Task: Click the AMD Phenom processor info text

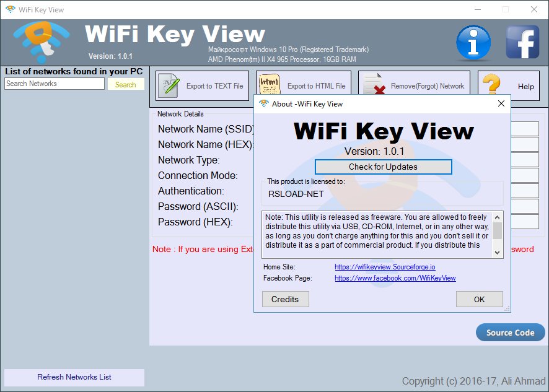Action: click(x=282, y=59)
